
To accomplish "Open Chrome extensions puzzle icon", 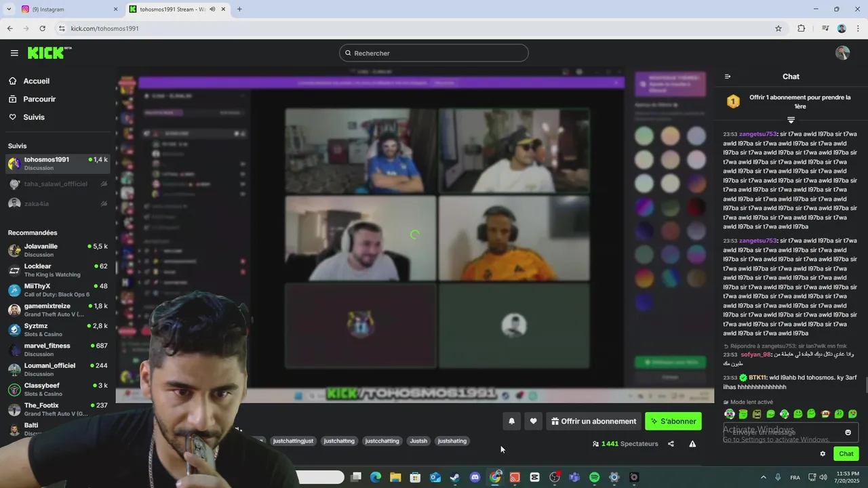I will click(x=801, y=28).
